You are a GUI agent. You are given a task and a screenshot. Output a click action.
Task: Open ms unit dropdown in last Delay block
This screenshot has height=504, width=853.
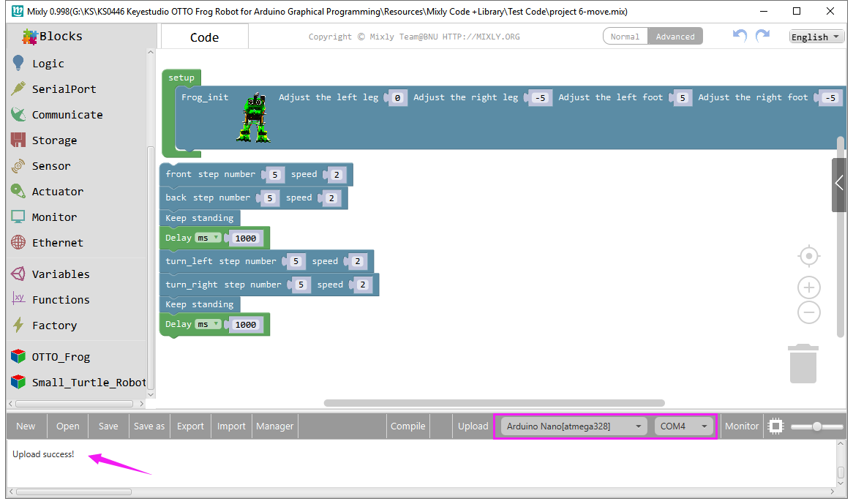pyautogui.click(x=208, y=325)
